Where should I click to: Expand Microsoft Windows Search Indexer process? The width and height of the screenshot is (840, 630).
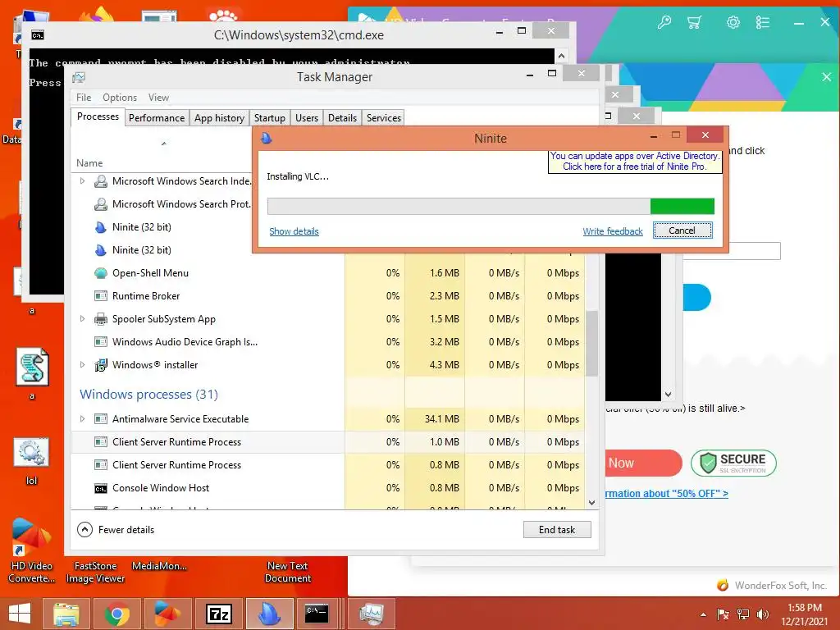pos(82,181)
